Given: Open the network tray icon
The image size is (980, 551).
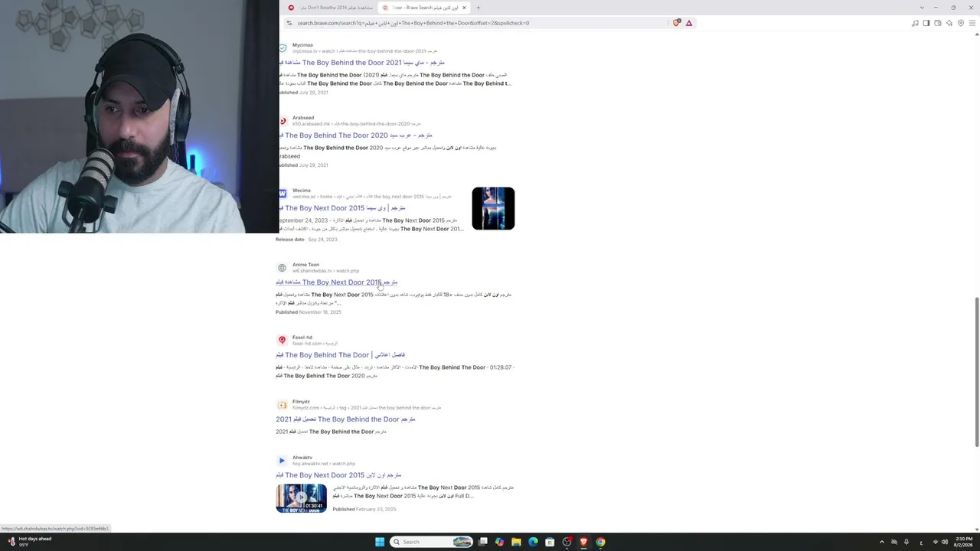Looking at the screenshot, I should pos(935,542).
